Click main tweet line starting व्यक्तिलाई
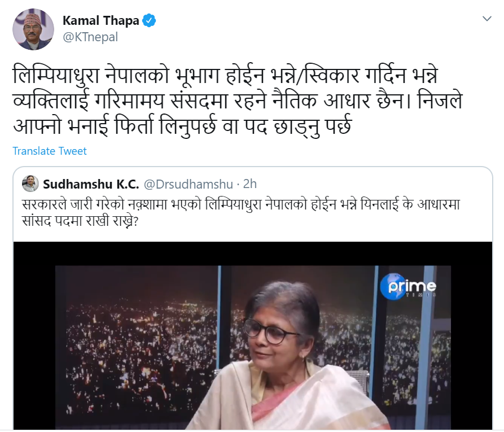The image size is (504, 432). tap(237, 101)
